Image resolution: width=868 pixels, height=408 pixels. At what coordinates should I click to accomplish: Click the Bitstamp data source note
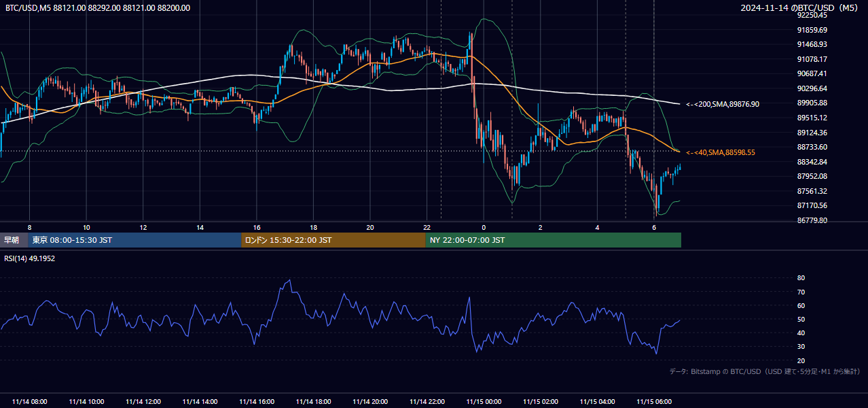[765, 371]
